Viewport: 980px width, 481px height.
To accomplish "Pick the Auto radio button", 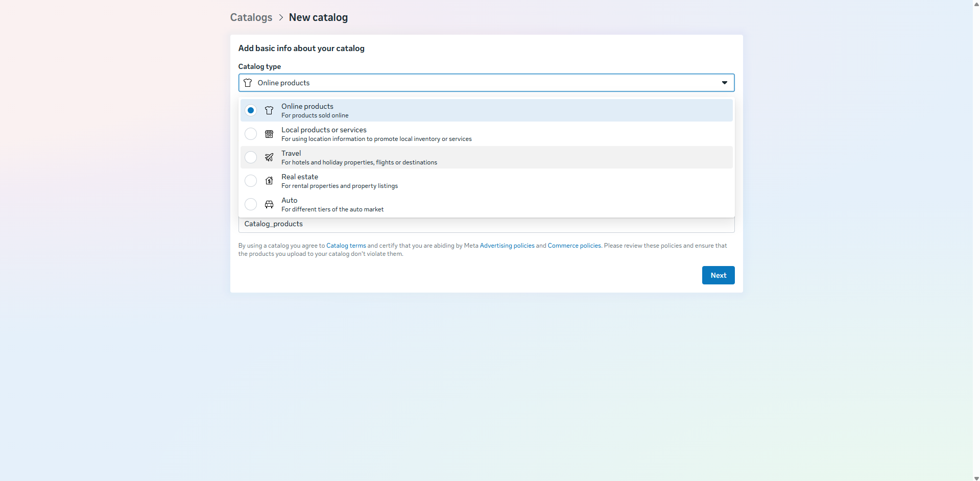I will click(251, 204).
